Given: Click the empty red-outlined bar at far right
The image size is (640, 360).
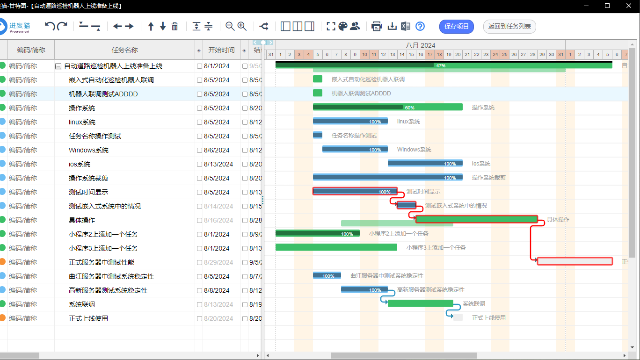Looking at the screenshot, I should point(575,261).
